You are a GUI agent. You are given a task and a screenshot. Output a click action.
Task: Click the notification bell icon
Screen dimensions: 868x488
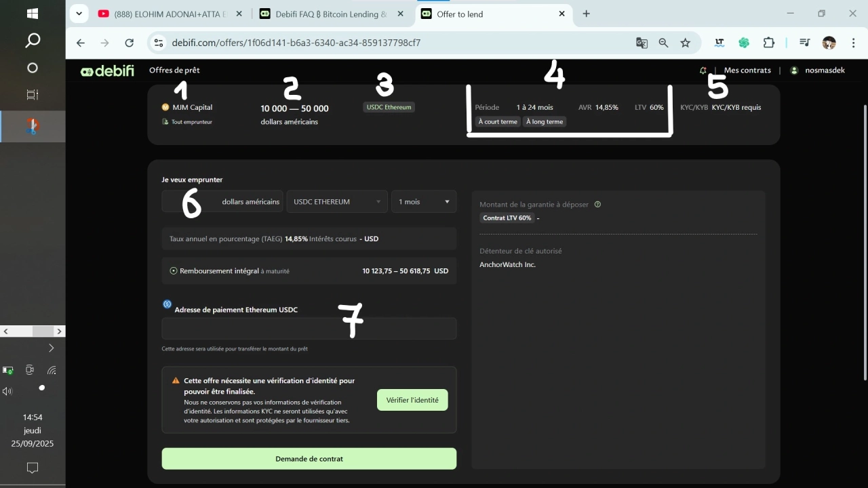703,70
